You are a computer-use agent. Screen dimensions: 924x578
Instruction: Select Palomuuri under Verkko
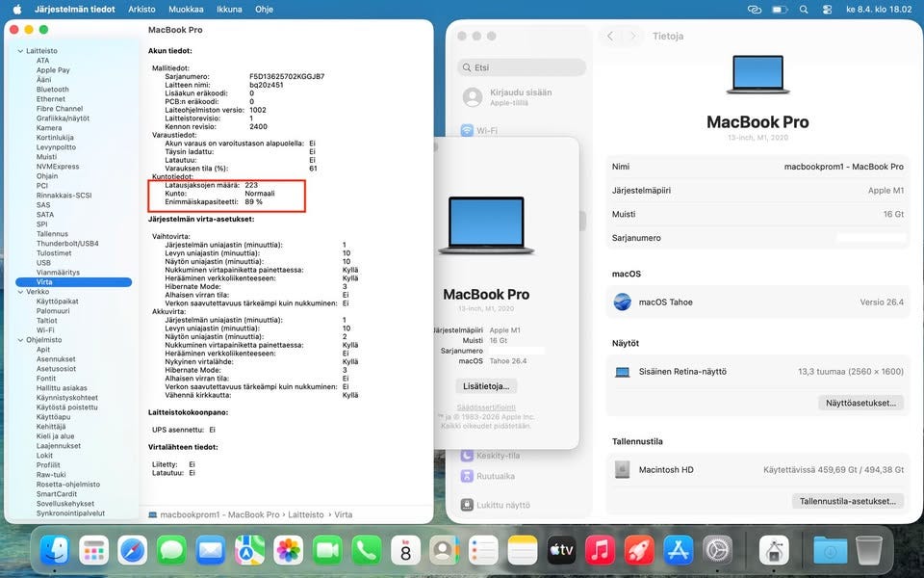(53, 311)
